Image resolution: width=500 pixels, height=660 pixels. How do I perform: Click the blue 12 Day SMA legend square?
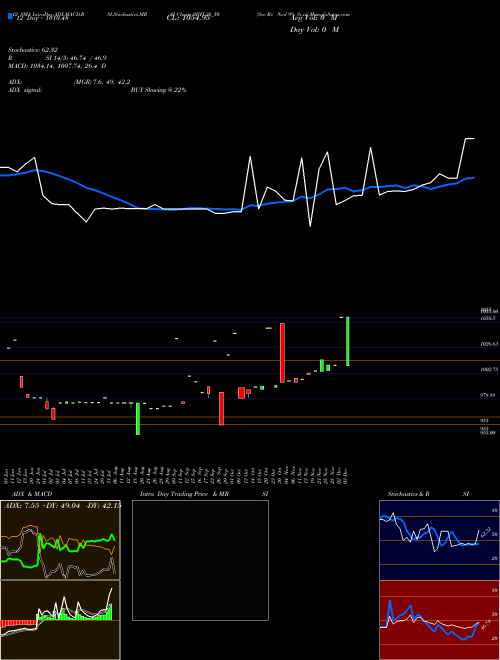pyautogui.click(x=10, y=16)
